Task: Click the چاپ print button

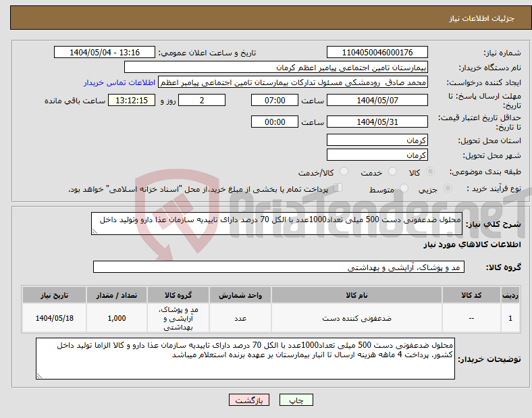Action: click(x=296, y=400)
